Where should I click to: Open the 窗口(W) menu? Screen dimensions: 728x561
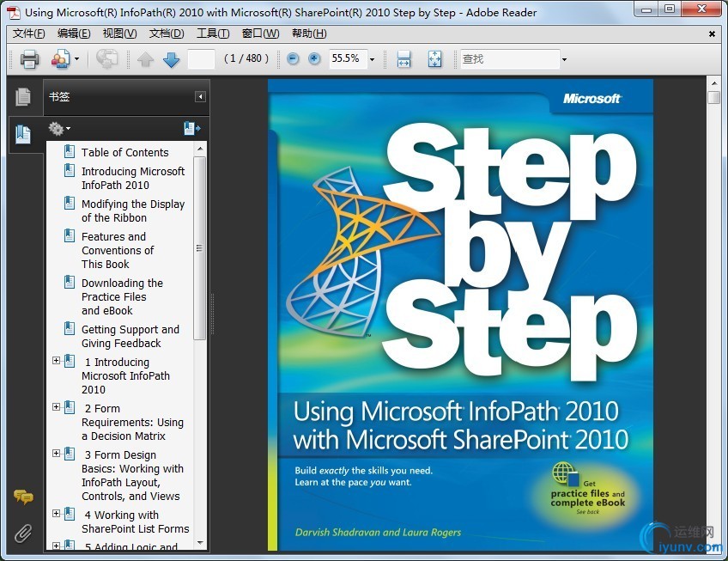point(260,34)
